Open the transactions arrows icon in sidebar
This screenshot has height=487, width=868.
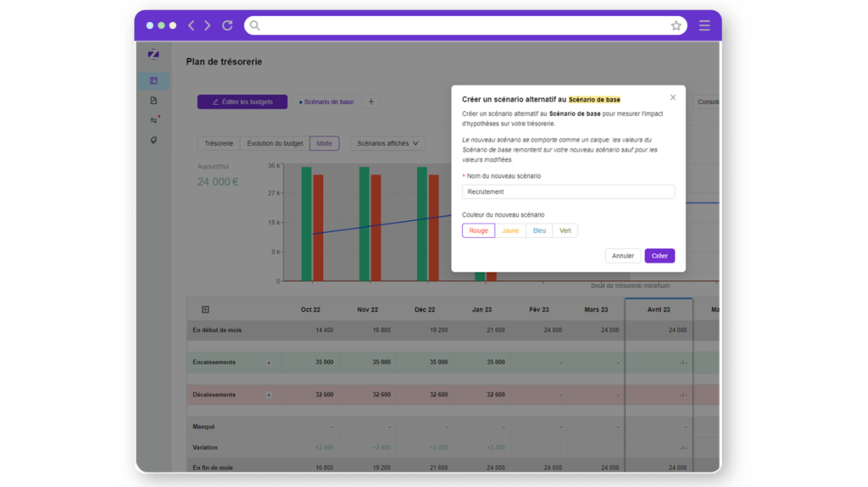154,120
